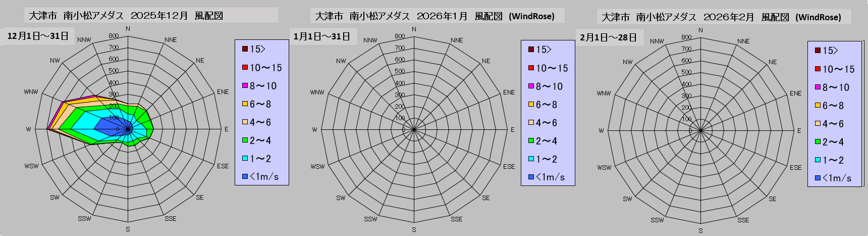
Task: Click the peach 4～6 swatch in February legend
Action: point(818,124)
